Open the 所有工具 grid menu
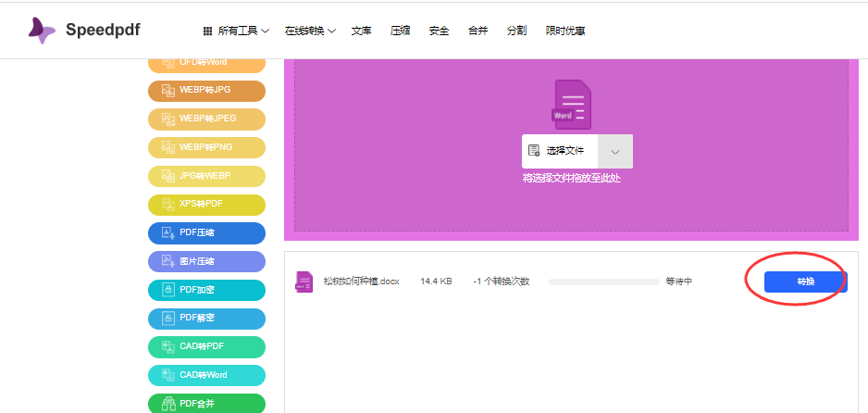The height and width of the screenshot is (413, 868). [236, 31]
